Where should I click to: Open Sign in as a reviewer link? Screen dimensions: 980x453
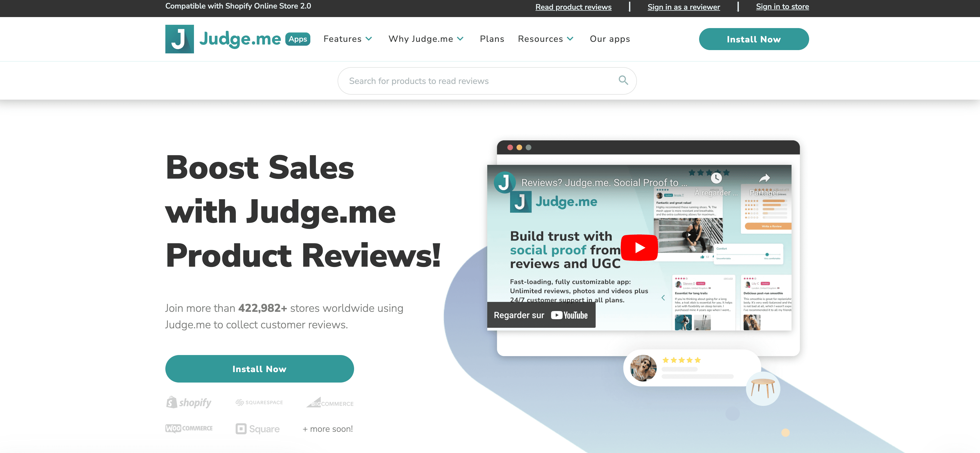coord(684,7)
